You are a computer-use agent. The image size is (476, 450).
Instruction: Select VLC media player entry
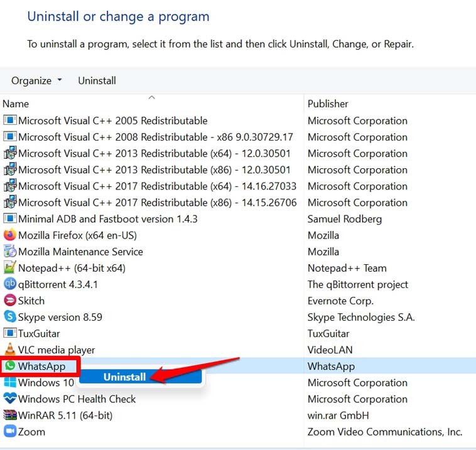click(x=57, y=350)
